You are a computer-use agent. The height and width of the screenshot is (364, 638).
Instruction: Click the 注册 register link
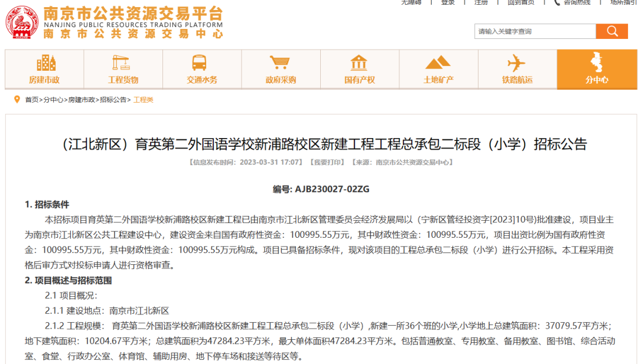(481, 2)
